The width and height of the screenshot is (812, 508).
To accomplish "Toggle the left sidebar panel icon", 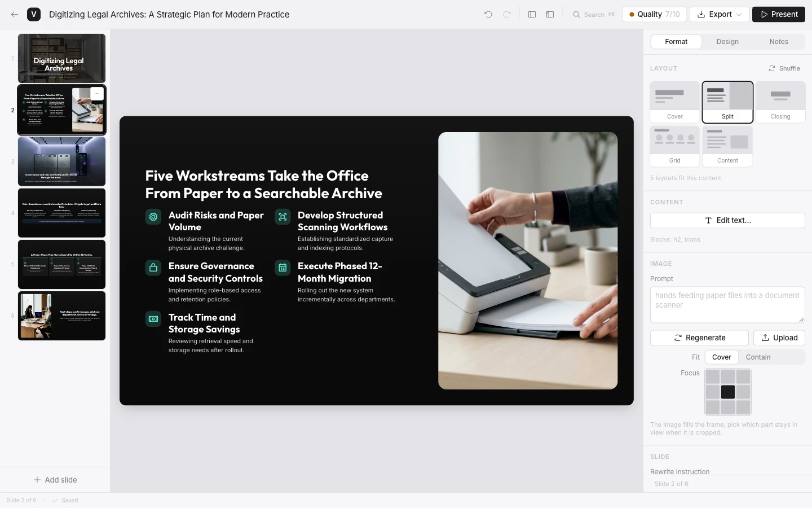I will tap(532, 15).
